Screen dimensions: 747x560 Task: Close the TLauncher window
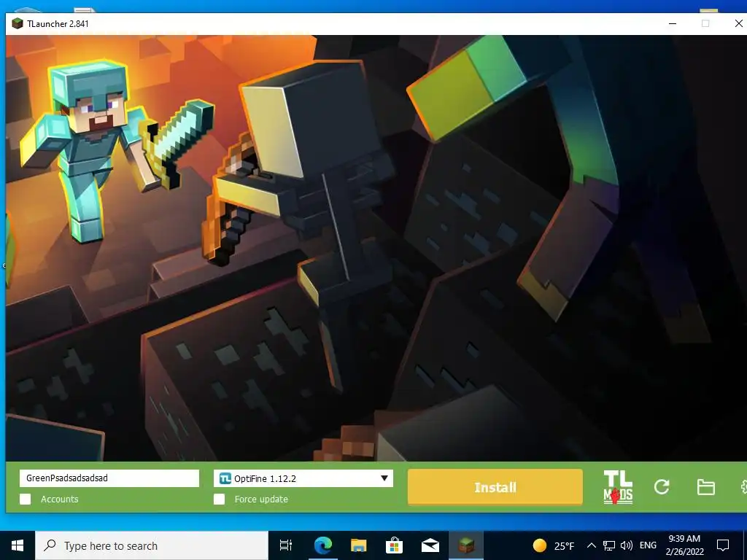pos(738,23)
